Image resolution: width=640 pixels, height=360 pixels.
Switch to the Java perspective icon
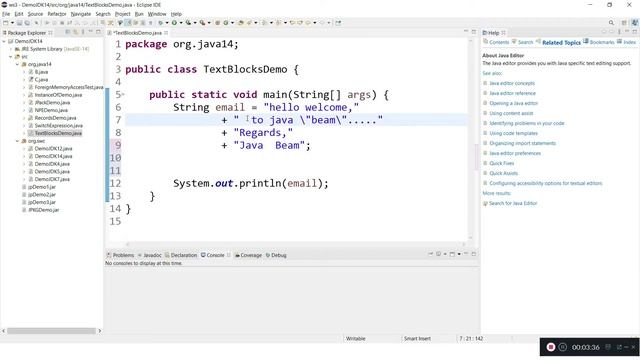[635, 23]
